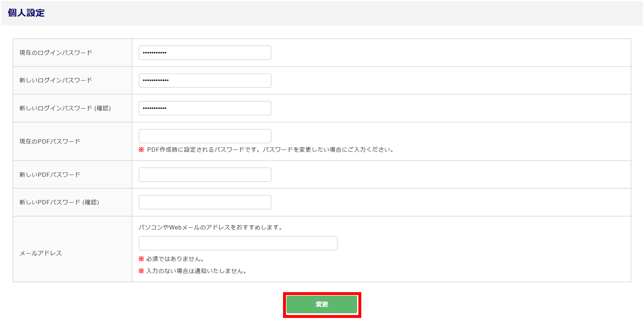The height and width of the screenshot is (326, 644).
Task: Focus the 新しいPDFパスワード input field
Action: tap(205, 174)
